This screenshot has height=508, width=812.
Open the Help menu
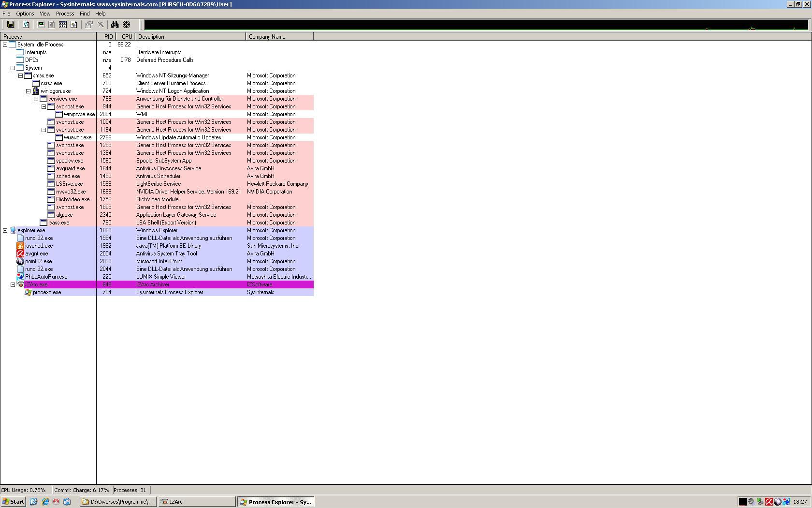coord(100,14)
